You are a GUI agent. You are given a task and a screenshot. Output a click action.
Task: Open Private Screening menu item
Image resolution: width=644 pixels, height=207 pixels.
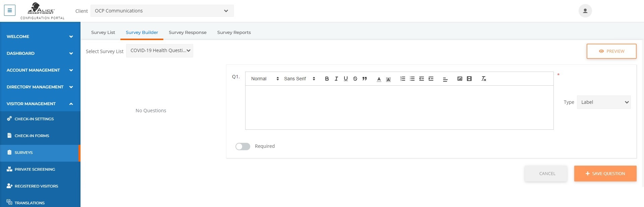[x=40, y=169]
